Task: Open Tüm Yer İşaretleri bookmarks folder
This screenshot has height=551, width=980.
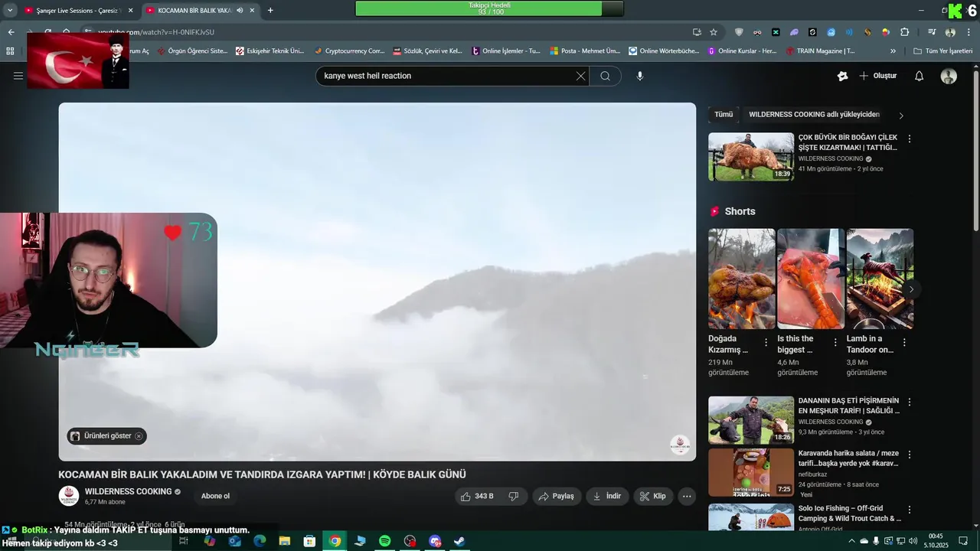Action: point(943,51)
